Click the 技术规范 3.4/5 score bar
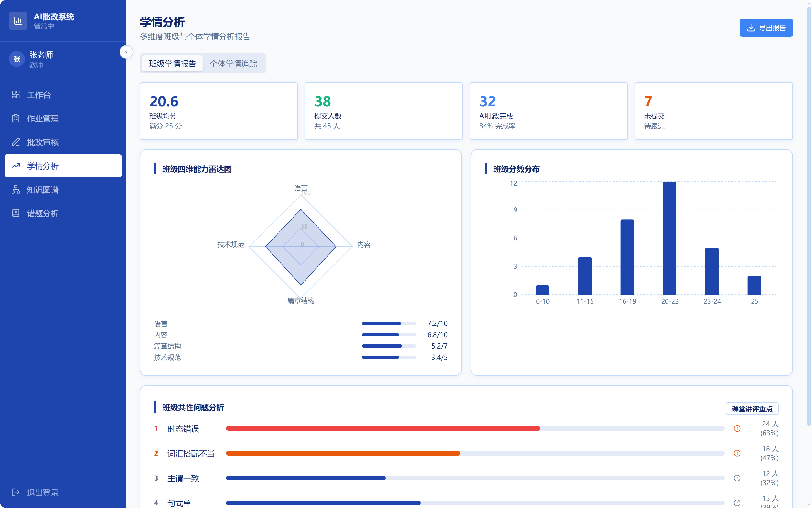 (389, 357)
